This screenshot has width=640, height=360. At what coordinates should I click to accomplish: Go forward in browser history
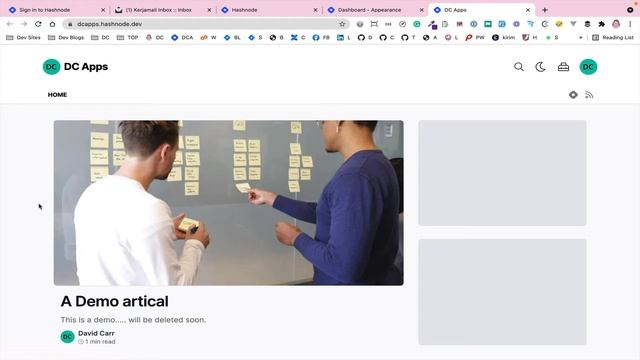pyautogui.click(x=24, y=24)
